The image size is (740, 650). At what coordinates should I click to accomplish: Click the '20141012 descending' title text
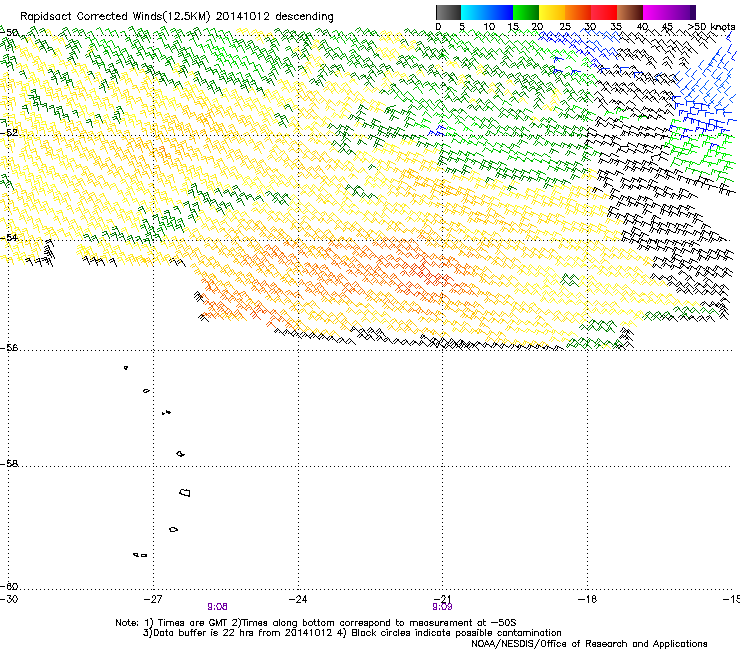click(275, 17)
